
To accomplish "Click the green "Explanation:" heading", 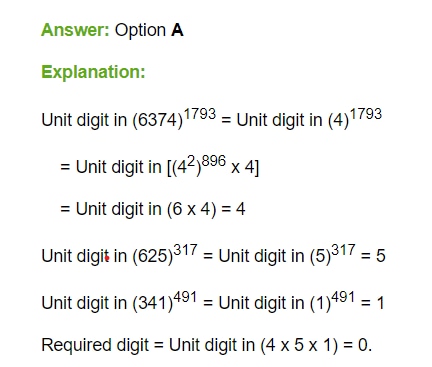I will 93,72.
